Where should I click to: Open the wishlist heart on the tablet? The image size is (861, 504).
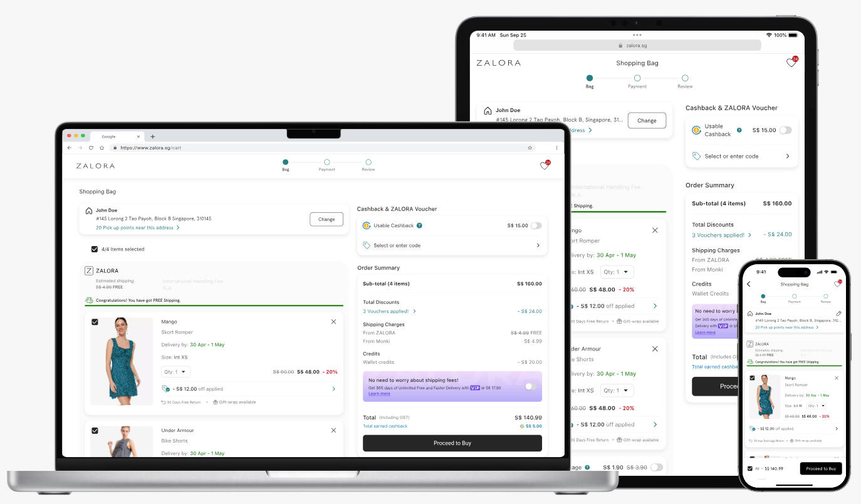(x=791, y=63)
